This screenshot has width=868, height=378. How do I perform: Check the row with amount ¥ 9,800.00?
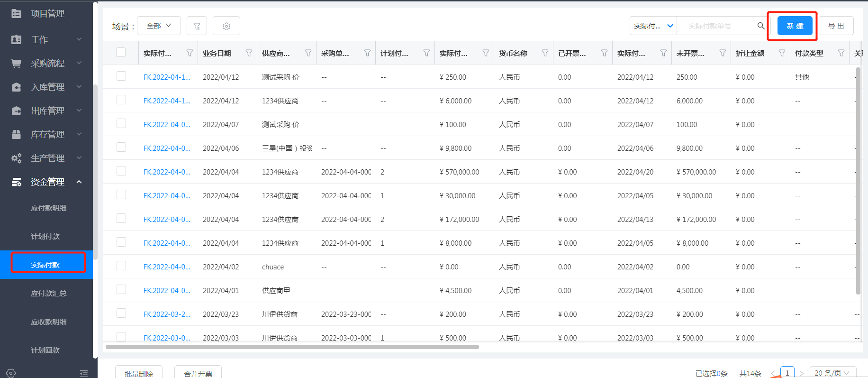pyautogui.click(x=121, y=147)
